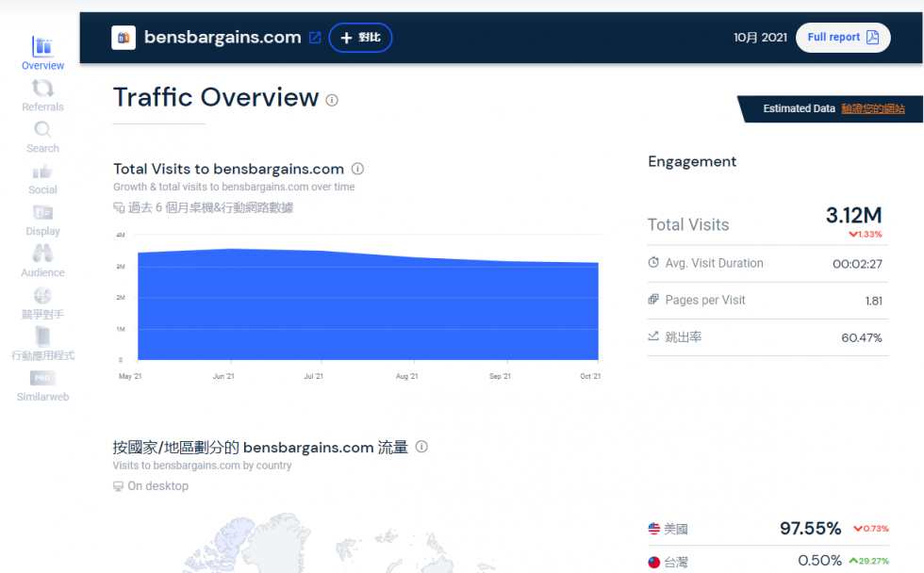The height and width of the screenshot is (573, 924).
Task: Click info icon beside country traffic title
Action: pos(421,447)
